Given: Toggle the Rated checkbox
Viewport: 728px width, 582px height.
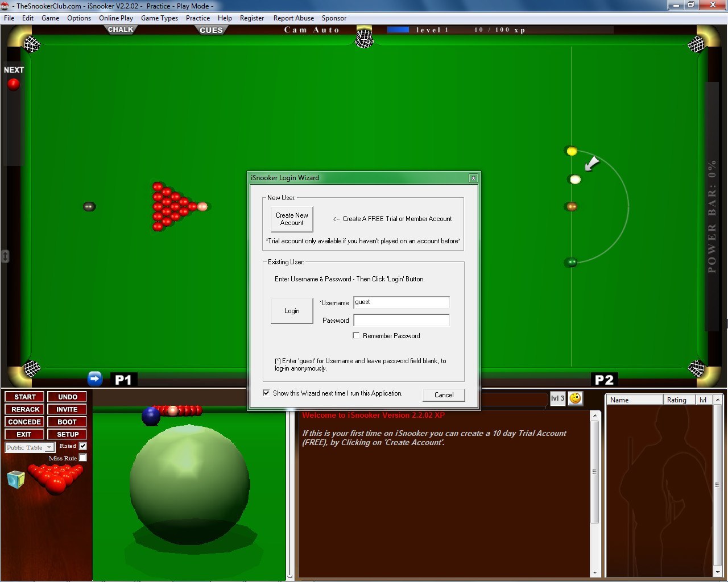Looking at the screenshot, I should coord(83,446).
